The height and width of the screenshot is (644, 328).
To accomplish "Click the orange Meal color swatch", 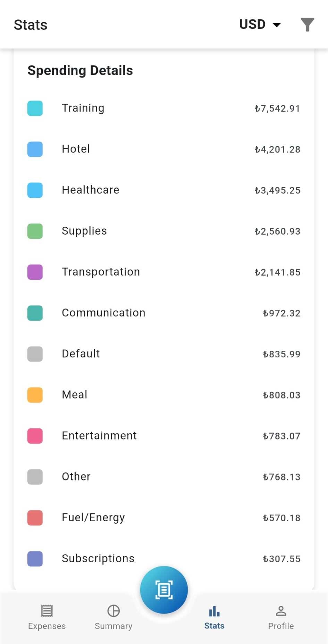I will point(35,395).
